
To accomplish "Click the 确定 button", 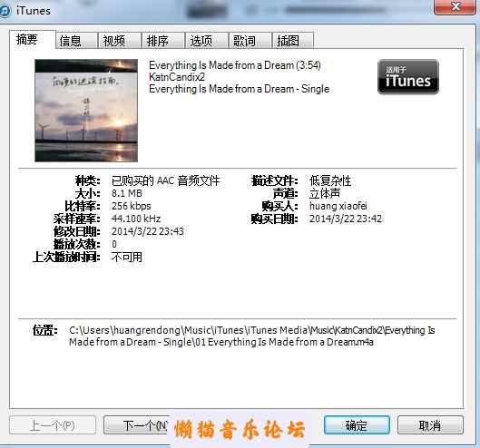I will point(357,425).
